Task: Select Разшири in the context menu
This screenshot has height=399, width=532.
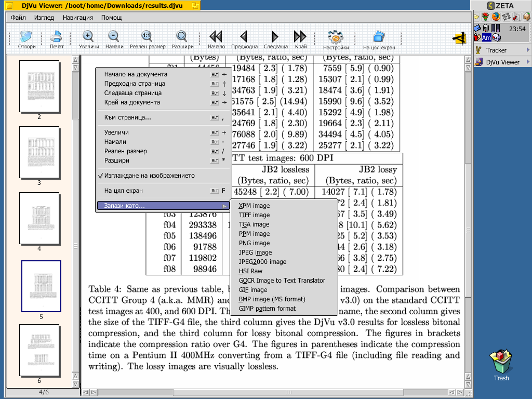Action: (x=164, y=161)
